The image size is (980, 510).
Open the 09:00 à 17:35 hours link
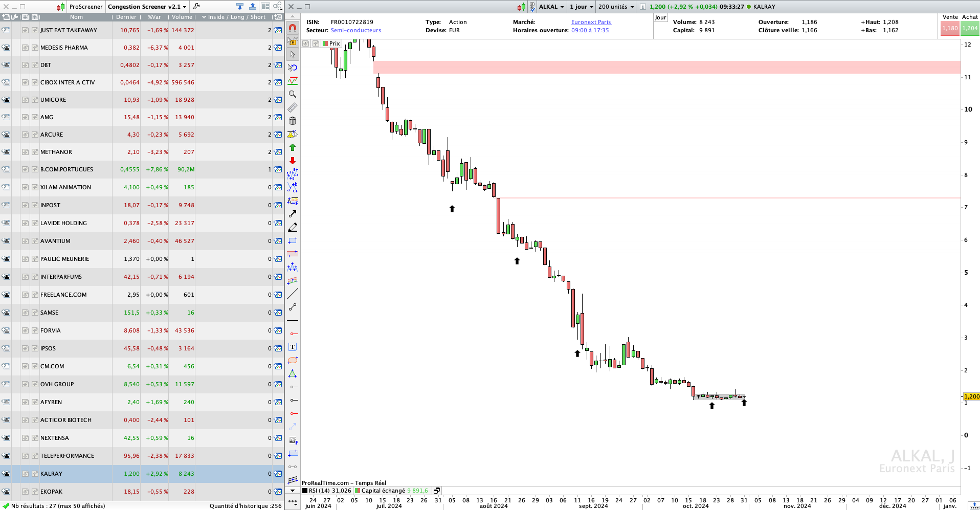[x=590, y=30]
